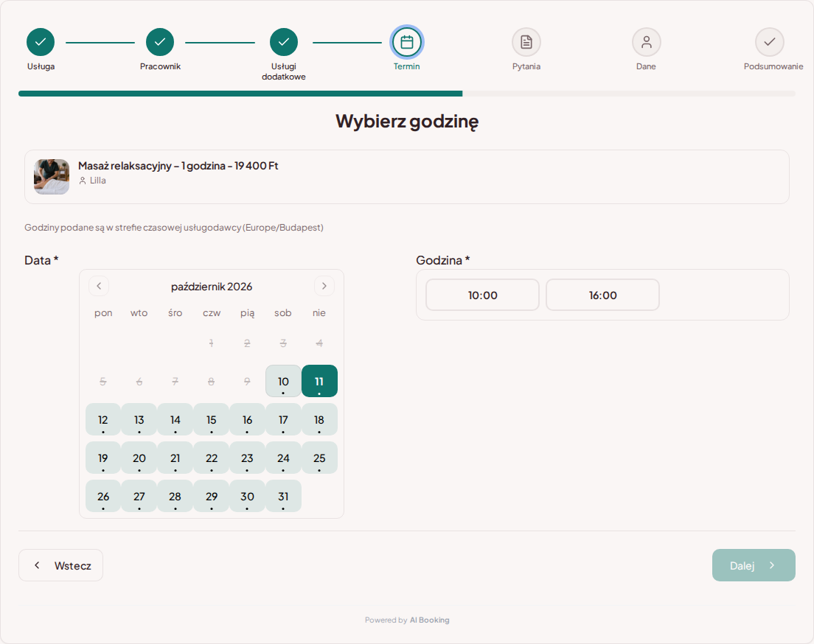
Task: Click the Usługa step checkmark icon
Action: [41, 42]
